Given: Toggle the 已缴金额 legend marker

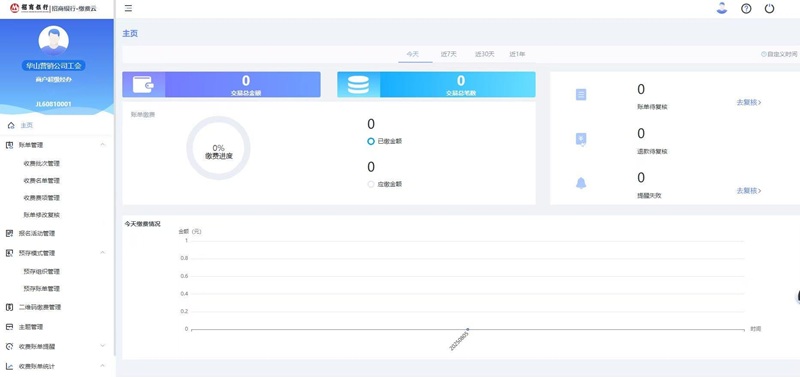Looking at the screenshot, I should [x=371, y=141].
